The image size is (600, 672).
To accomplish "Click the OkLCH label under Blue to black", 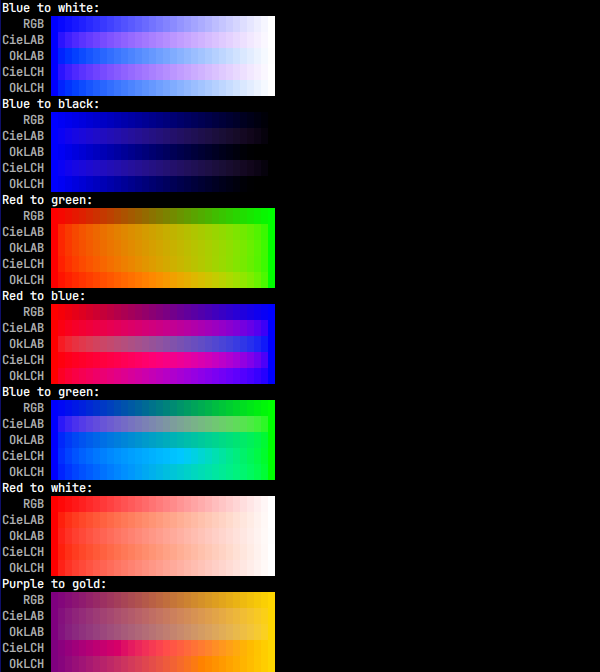I will [x=26, y=184].
